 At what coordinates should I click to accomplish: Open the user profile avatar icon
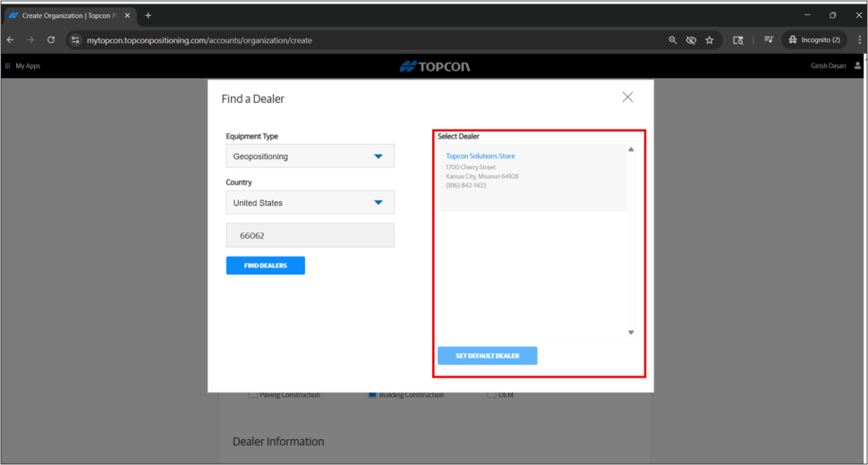858,66
